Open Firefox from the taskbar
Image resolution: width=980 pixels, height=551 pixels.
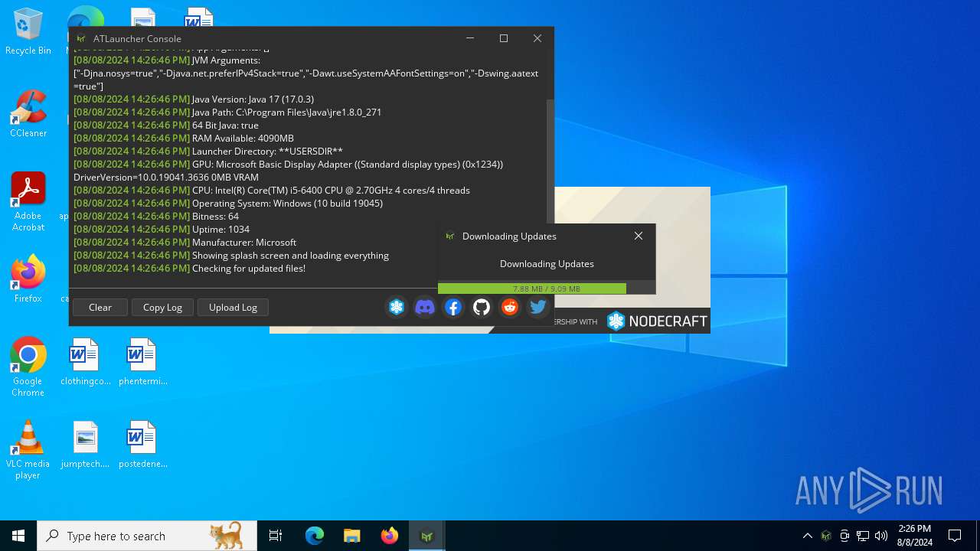click(390, 536)
